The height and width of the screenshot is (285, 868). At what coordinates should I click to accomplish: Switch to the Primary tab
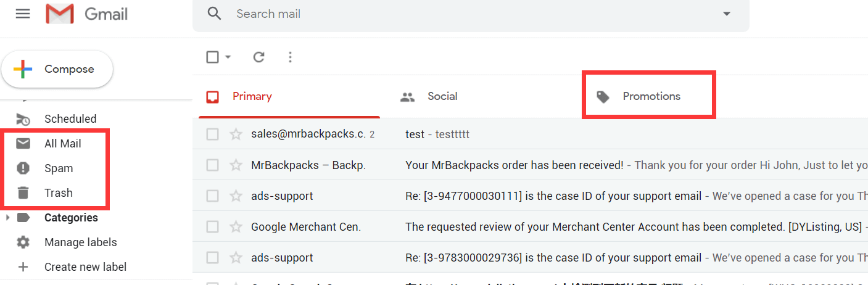[x=289, y=96]
